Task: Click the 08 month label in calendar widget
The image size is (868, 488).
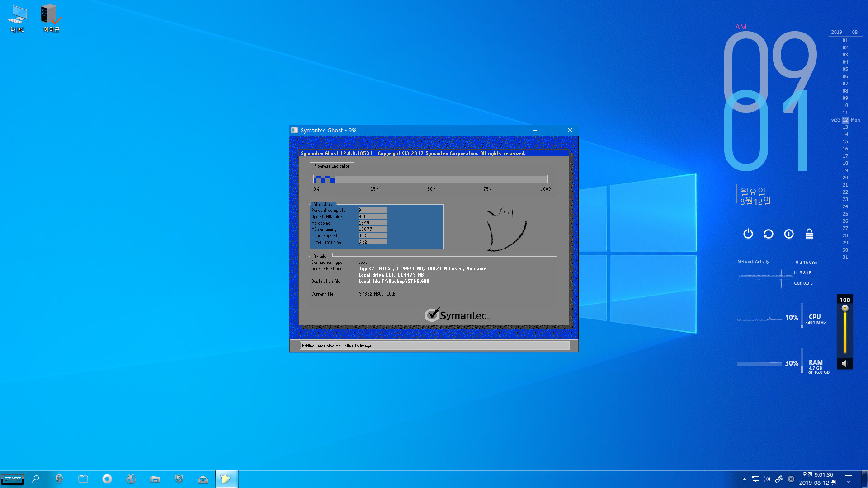Action: coord(854,32)
